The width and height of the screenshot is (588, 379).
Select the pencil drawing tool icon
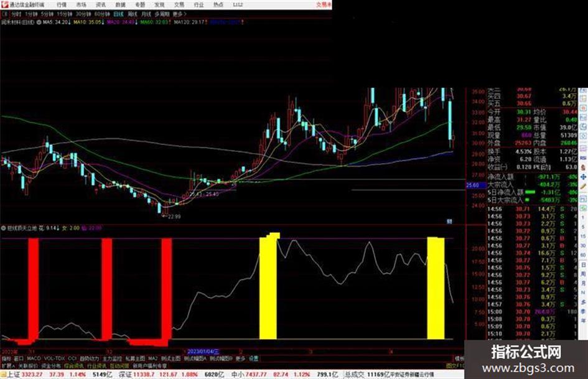click(x=583, y=186)
